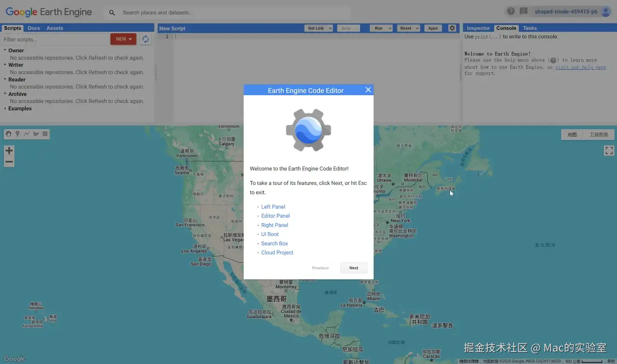Open the help menu question mark
This screenshot has width=617, height=364.
coord(511,12)
